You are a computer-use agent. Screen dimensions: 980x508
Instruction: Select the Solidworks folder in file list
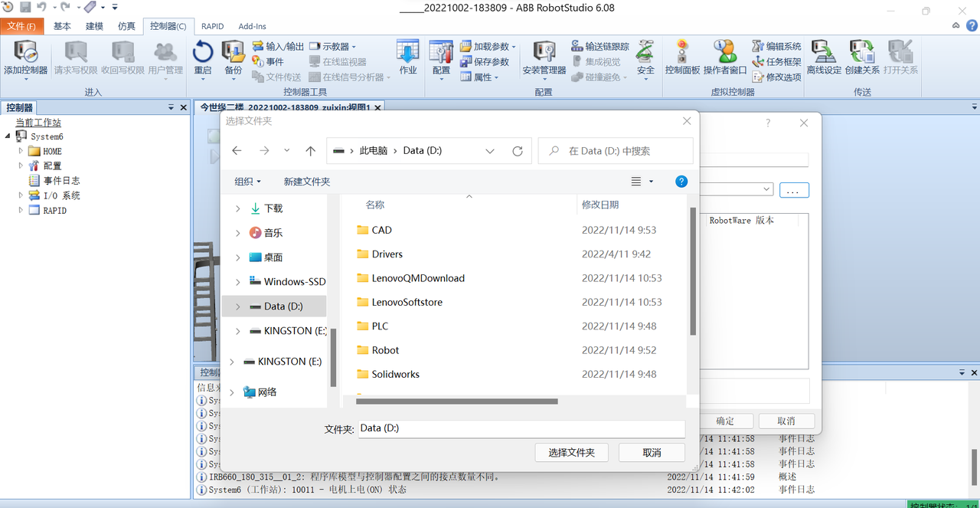[x=395, y=374]
